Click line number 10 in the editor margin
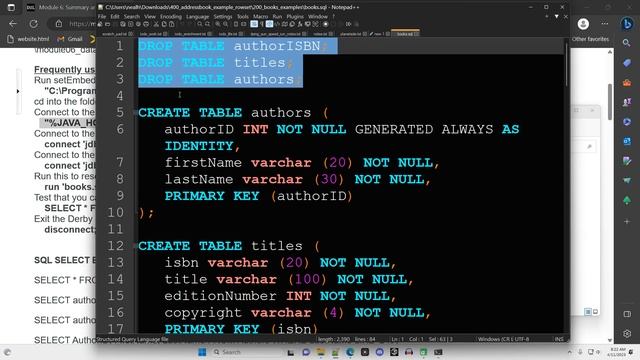The image size is (640, 360). point(116,212)
